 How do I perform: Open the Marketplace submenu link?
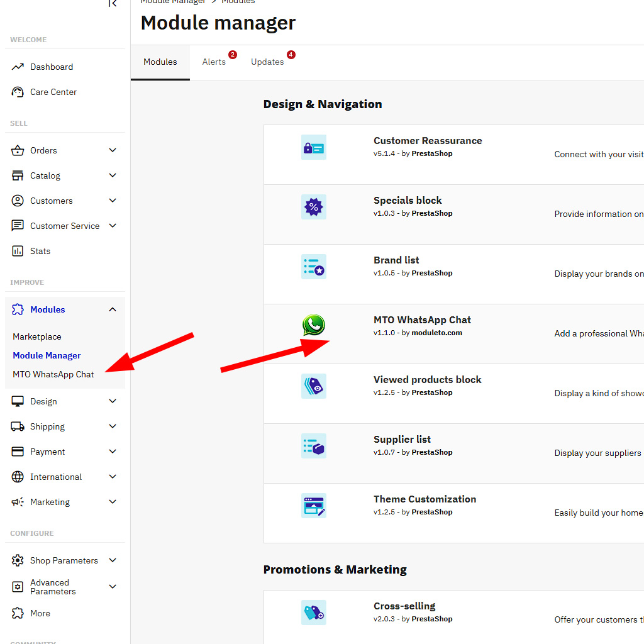pos(37,336)
